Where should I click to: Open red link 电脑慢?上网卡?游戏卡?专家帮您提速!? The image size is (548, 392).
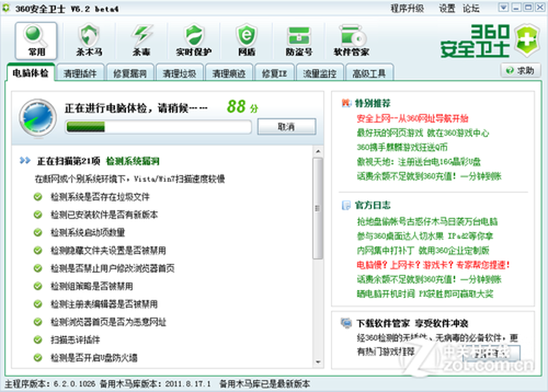(434, 265)
